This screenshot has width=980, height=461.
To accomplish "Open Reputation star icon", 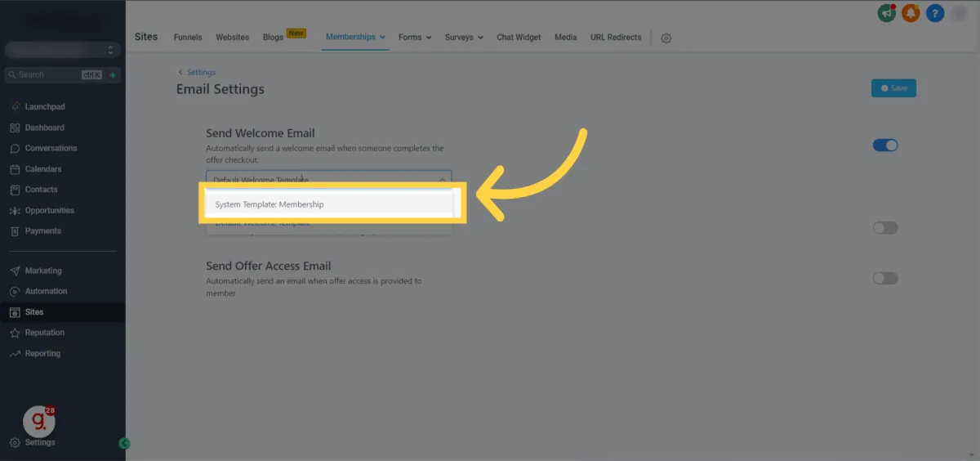I will [16, 333].
